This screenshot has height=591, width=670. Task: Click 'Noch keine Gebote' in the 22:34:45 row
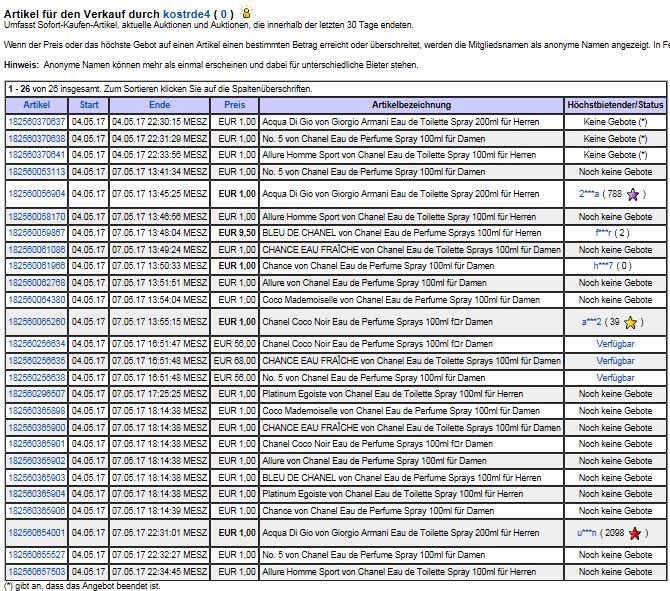(615, 572)
